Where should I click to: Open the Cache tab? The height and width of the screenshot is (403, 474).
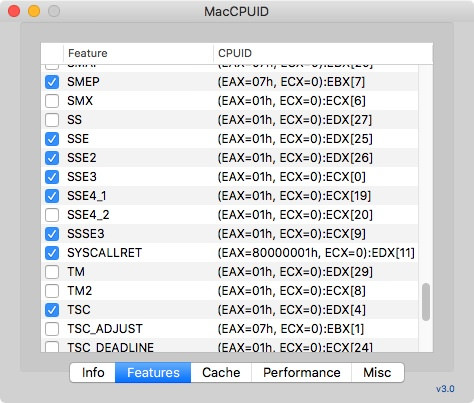(221, 373)
